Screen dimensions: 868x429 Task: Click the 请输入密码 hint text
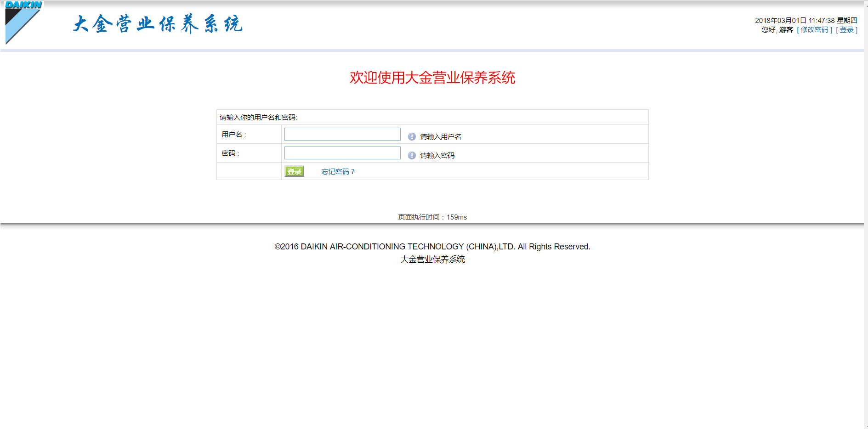point(437,156)
